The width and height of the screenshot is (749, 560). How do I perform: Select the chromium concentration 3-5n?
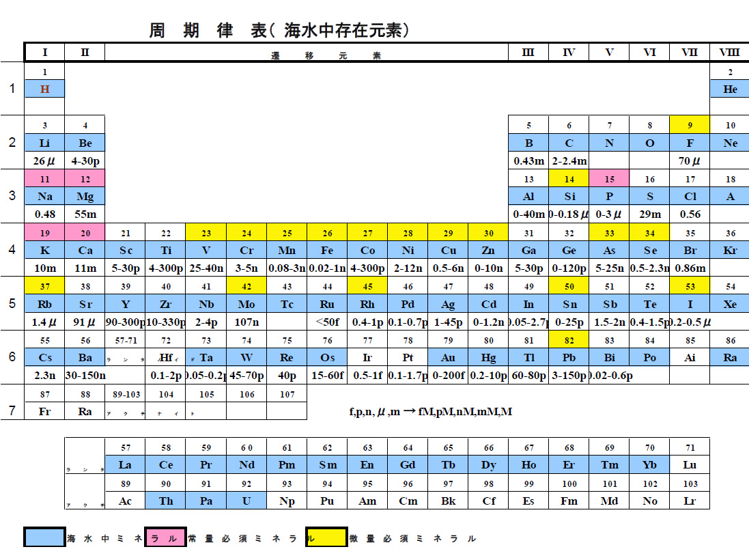tap(246, 268)
